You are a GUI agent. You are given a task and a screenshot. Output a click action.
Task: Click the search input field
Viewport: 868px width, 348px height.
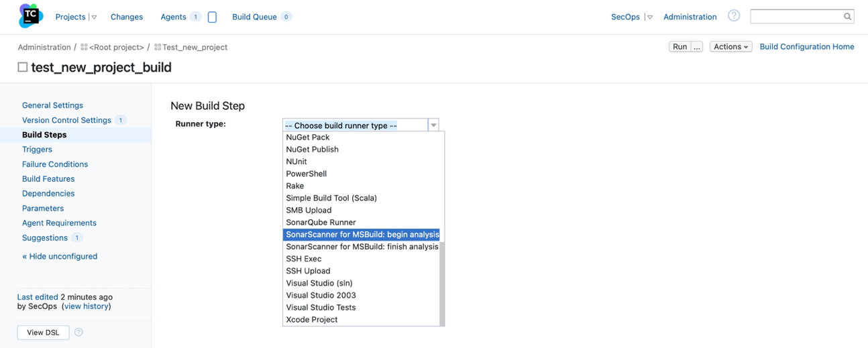pyautogui.click(x=796, y=17)
